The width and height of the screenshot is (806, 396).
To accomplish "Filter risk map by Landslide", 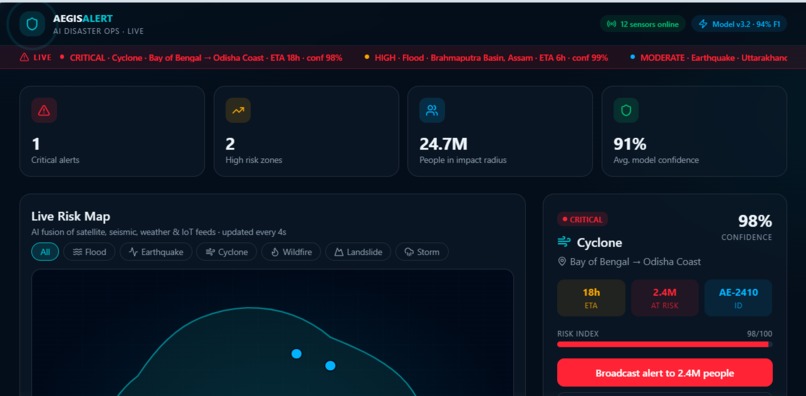I will coord(358,252).
